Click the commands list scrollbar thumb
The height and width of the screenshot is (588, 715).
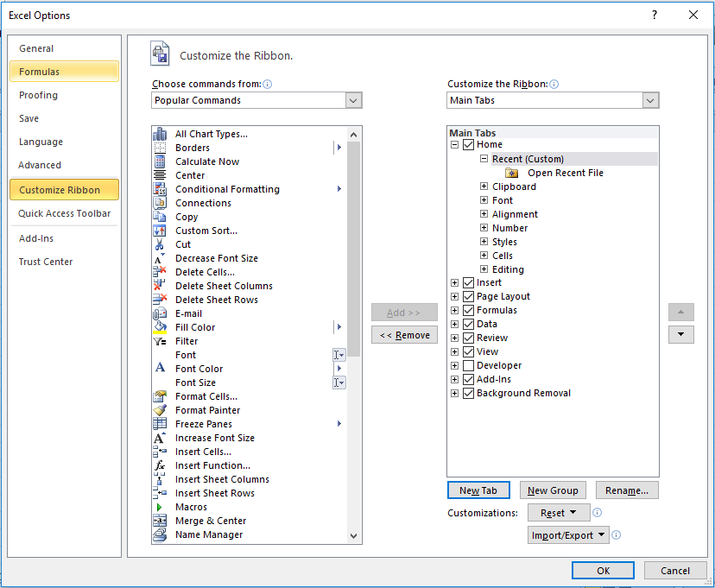[353, 249]
